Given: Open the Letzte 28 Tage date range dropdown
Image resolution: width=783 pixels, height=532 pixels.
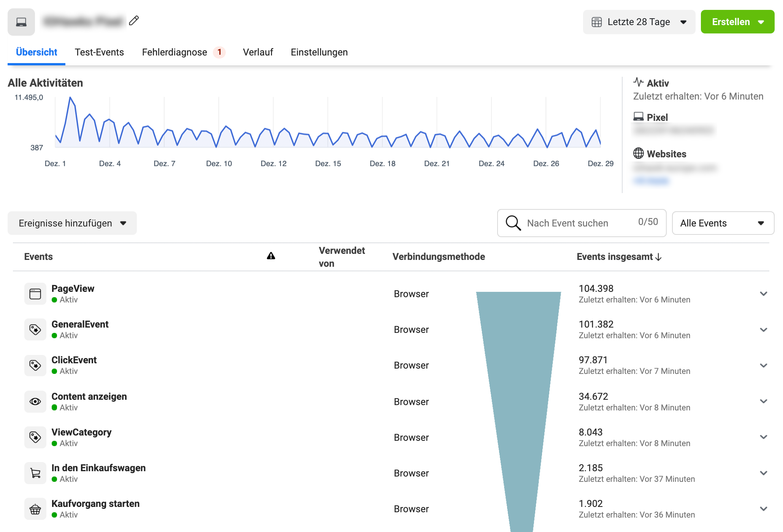Looking at the screenshot, I should pos(639,22).
